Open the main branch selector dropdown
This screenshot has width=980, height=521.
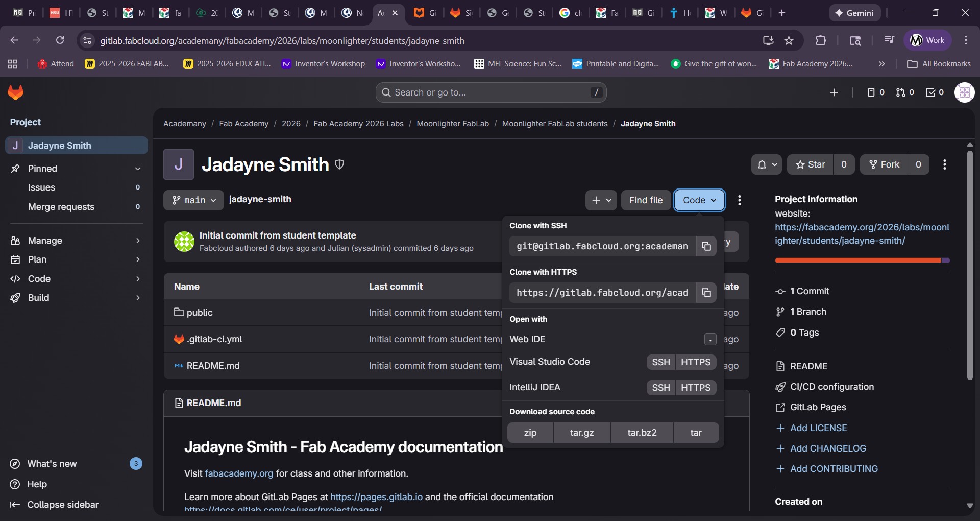193,200
